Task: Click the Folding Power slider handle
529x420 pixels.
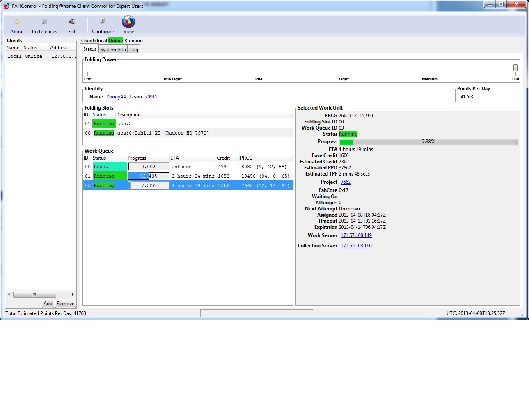Action: click(515, 68)
